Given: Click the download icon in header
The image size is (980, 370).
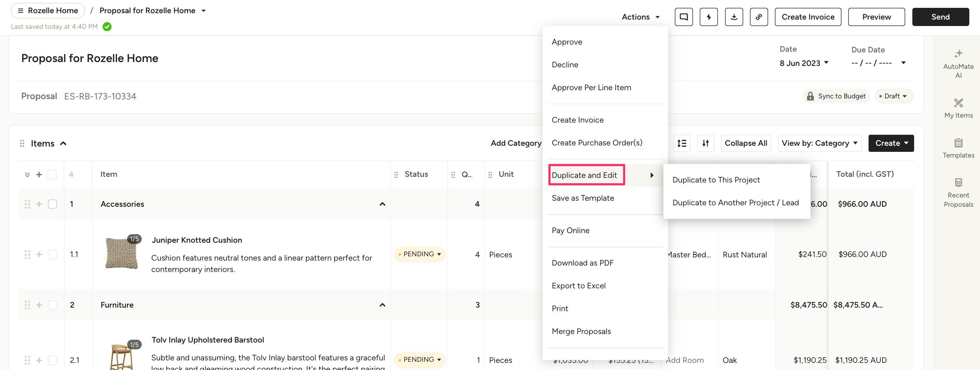Looking at the screenshot, I should click(734, 17).
